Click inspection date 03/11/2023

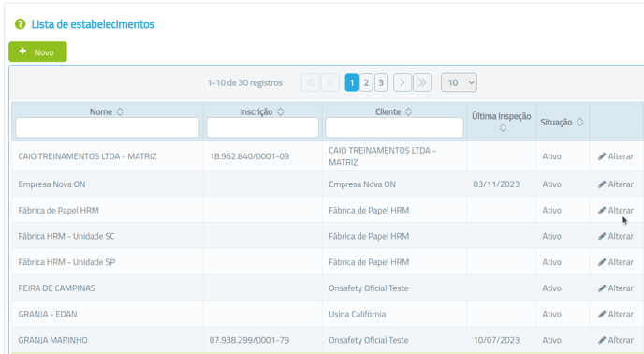click(x=496, y=184)
